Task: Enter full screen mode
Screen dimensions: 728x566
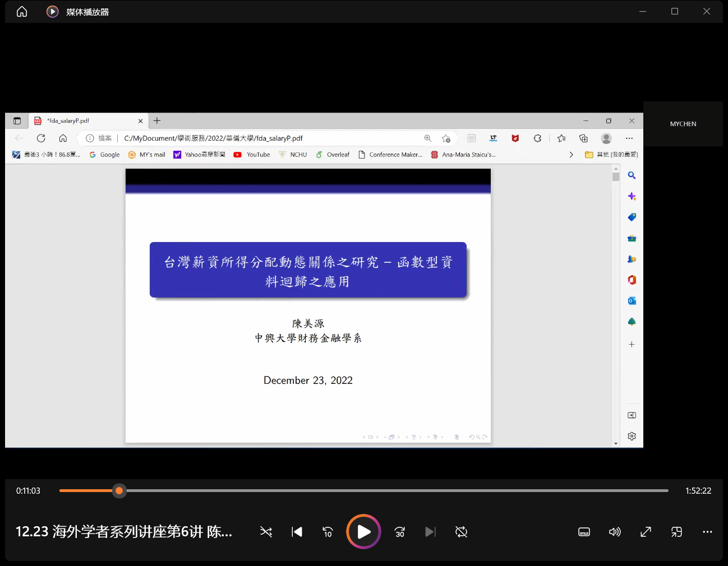Action: (x=646, y=532)
